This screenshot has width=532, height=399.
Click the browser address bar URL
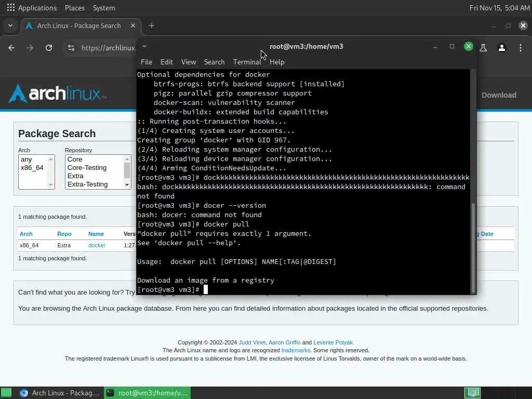(108, 48)
